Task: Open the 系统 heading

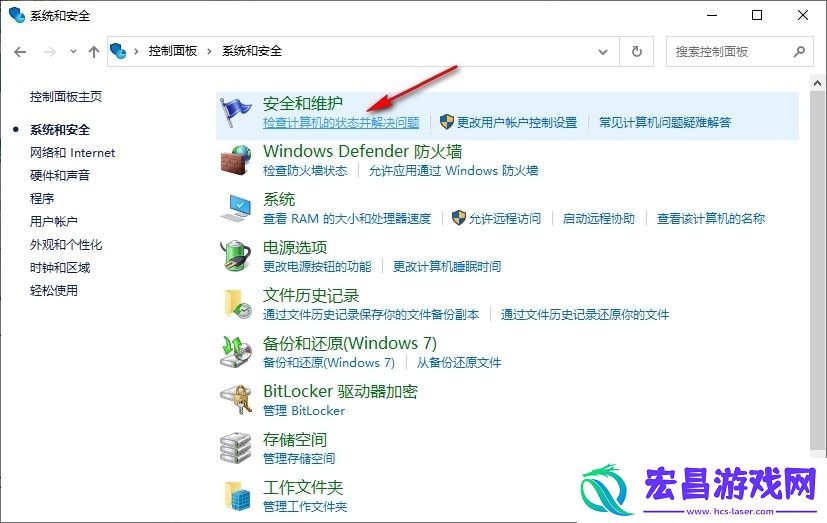Action: [x=279, y=199]
